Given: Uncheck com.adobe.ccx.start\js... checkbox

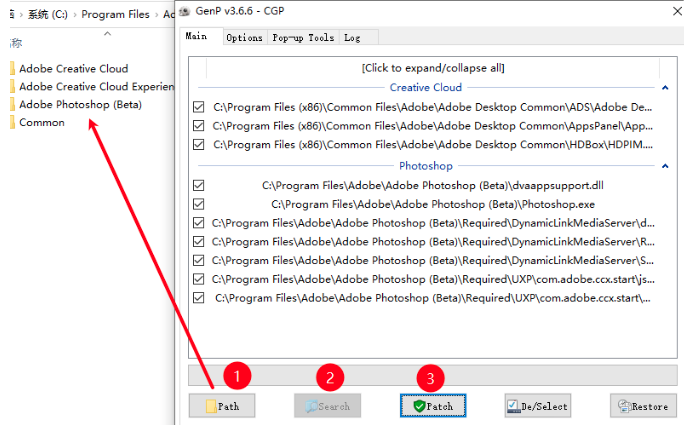Looking at the screenshot, I should pyautogui.click(x=198, y=279).
